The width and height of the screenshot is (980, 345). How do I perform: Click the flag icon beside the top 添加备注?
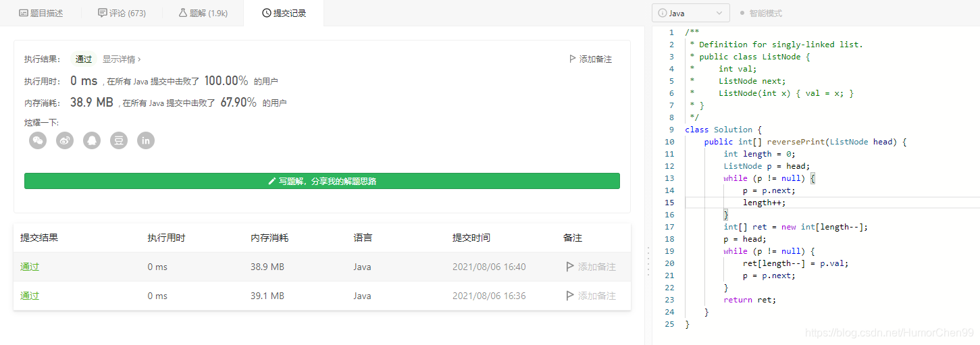tap(573, 59)
